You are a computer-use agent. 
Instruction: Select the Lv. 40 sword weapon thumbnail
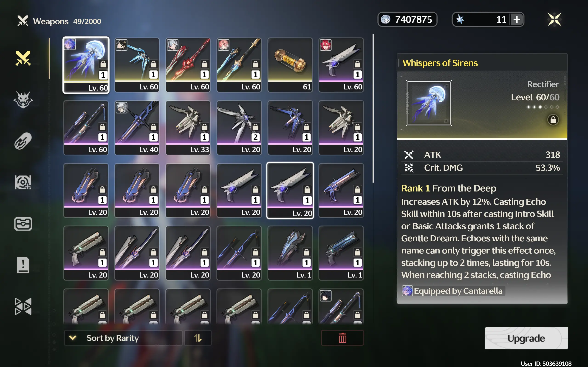[137, 128]
